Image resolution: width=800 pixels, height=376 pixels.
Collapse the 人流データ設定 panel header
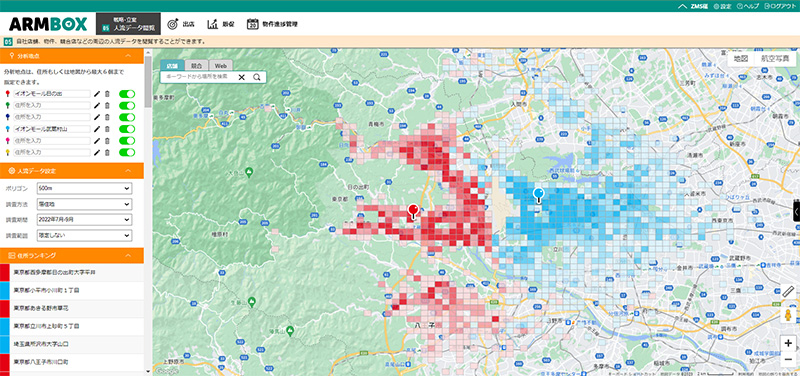tap(72, 170)
